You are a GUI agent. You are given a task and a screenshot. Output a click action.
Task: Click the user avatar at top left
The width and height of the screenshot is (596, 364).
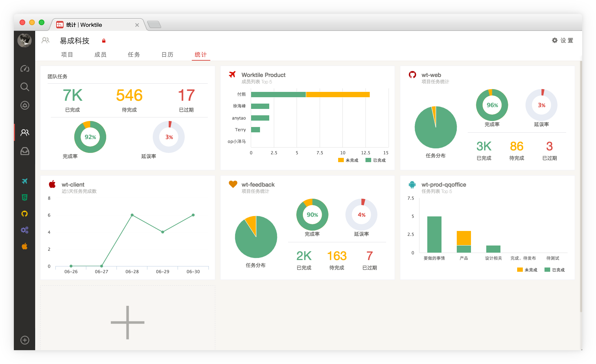(x=25, y=40)
